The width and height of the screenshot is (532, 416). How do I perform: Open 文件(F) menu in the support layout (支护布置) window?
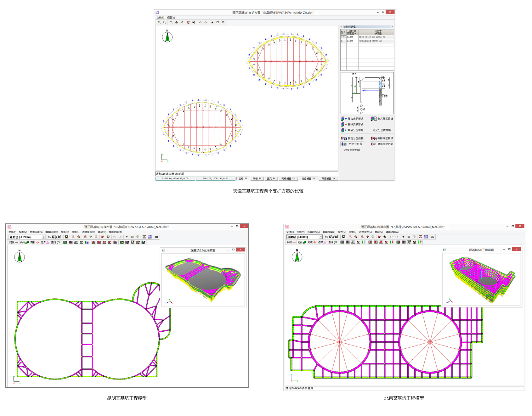pos(160,18)
